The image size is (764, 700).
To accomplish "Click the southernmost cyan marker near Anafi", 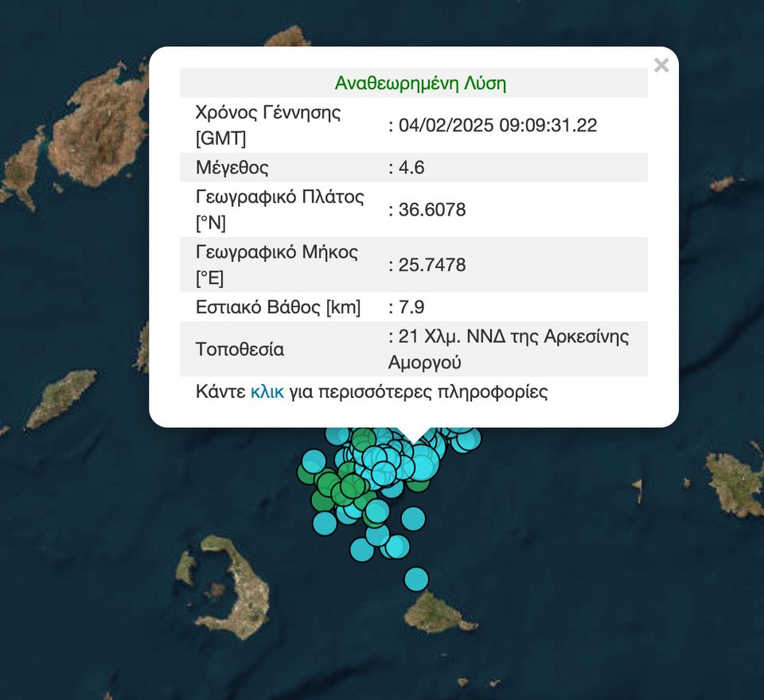I will 416,578.
